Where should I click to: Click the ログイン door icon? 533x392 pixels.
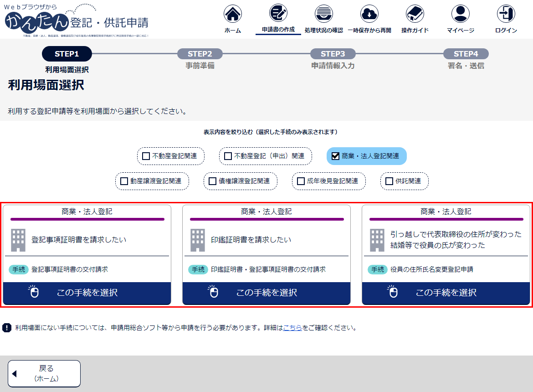[506, 14]
